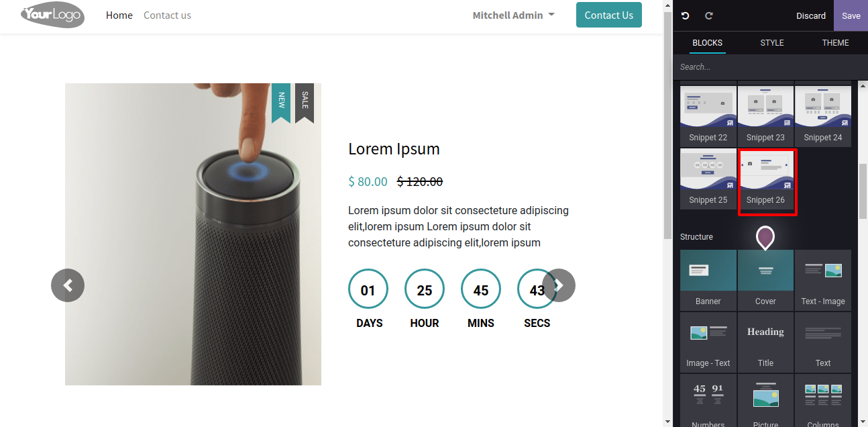Click the teal Contact Us button
Viewport: 868px width, 427px height.
coord(609,15)
